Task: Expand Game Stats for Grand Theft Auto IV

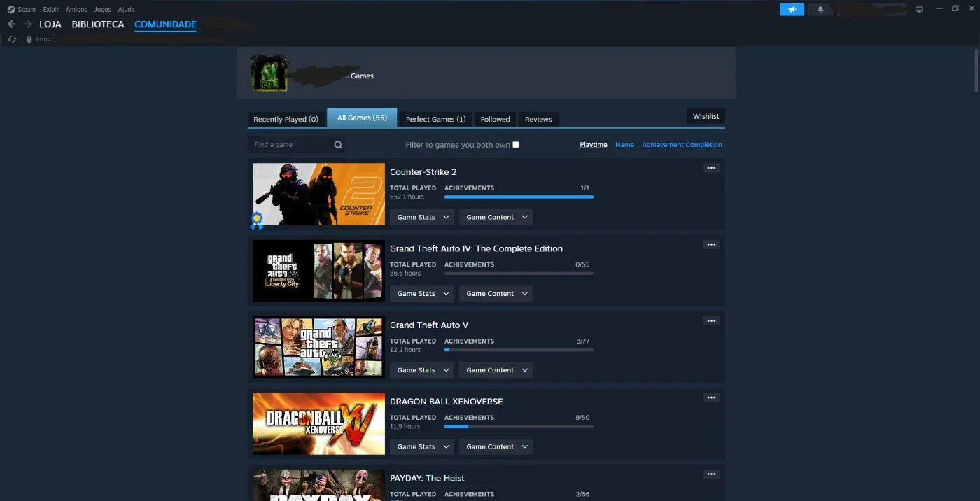Action: [422, 294]
